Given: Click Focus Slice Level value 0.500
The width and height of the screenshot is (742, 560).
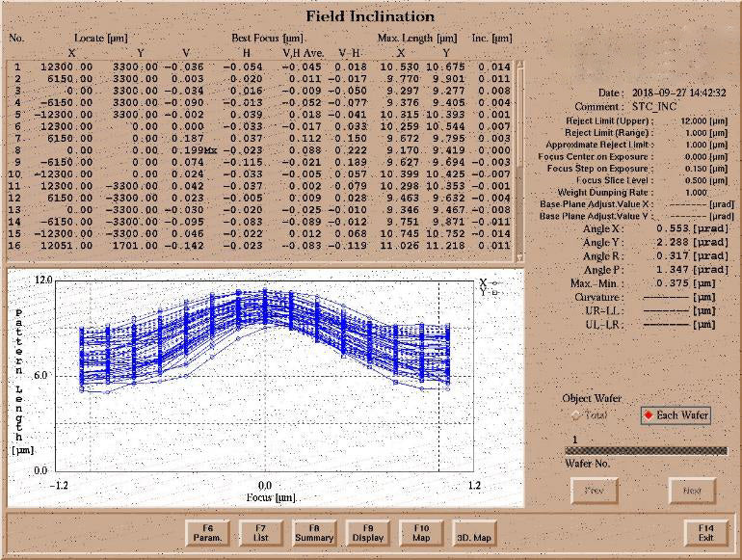Looking at the screenshot, I should (x=696, y=180).
